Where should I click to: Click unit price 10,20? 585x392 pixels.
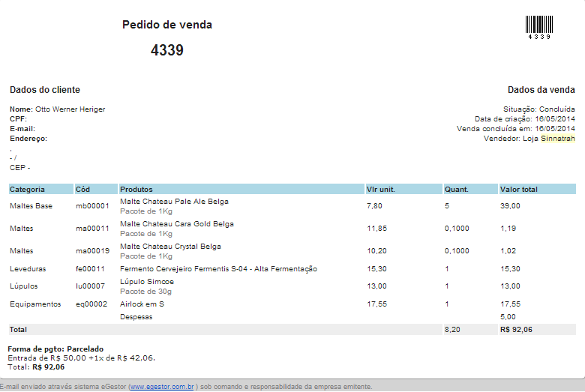376,250
